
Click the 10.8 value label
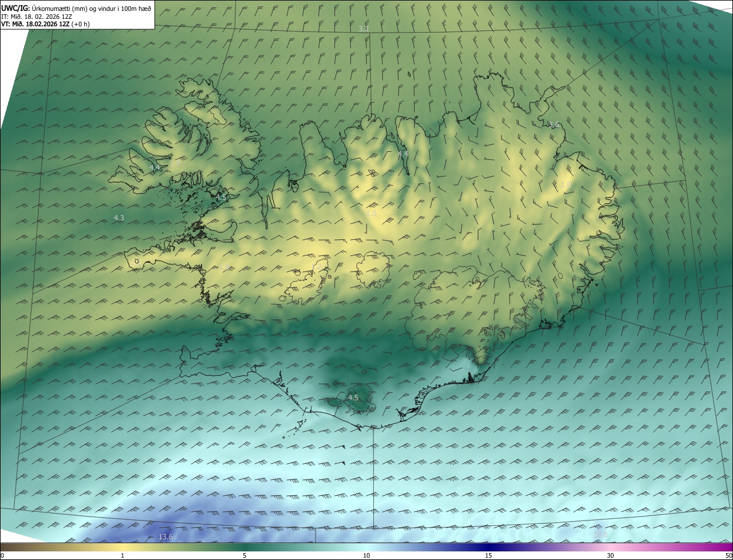point(600,535)
